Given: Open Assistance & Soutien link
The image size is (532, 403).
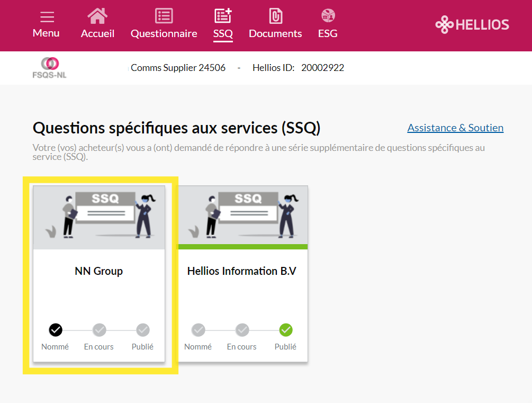Looking at the screenshot, I should pos(455,128).
